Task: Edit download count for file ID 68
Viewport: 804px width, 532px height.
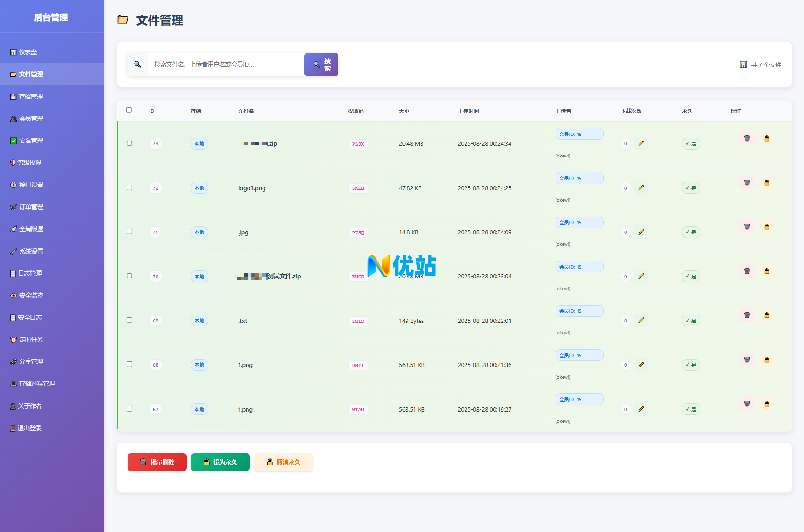Action: [x=641, y=365]
